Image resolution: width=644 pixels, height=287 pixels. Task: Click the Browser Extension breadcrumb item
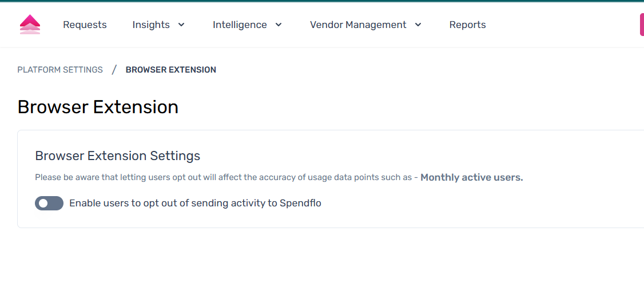click(x=171, y=70)
